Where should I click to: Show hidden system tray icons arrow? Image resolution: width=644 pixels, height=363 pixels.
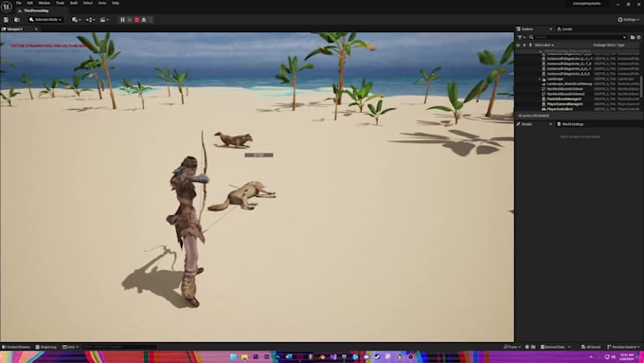pos(591,356)
